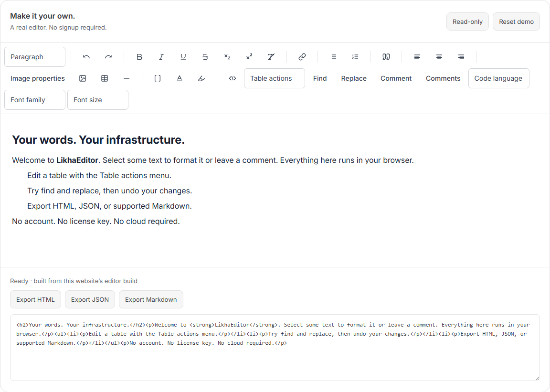Insert a hyperlink
Viewport: 550px width, 392px height.
click(302, 57)
